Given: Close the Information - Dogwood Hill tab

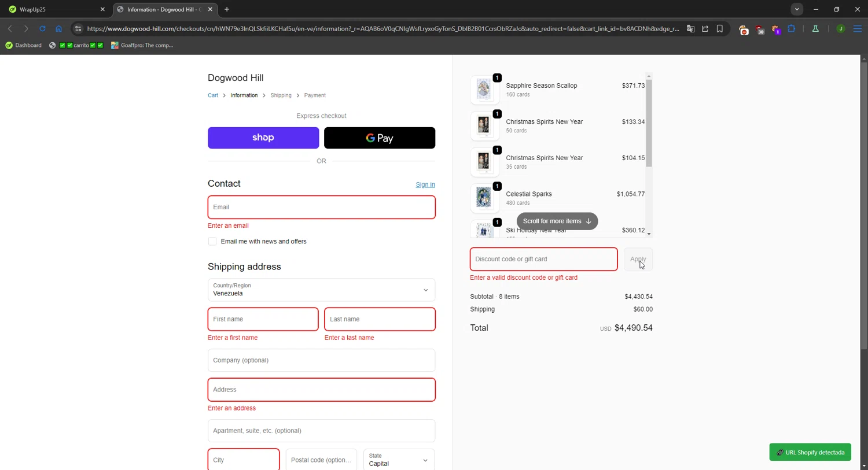Looking at the screenshot, I should 210,9.
